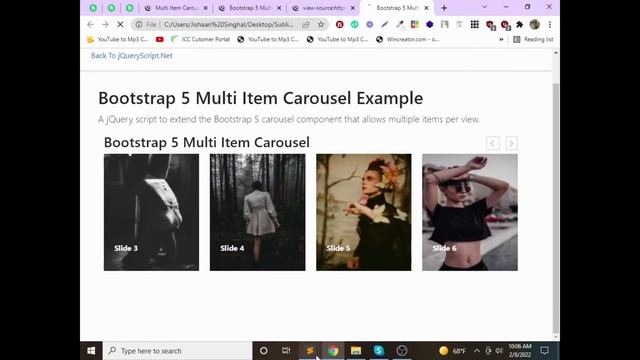
Task: Open the site information icon beside File
Action: point(139,24)
